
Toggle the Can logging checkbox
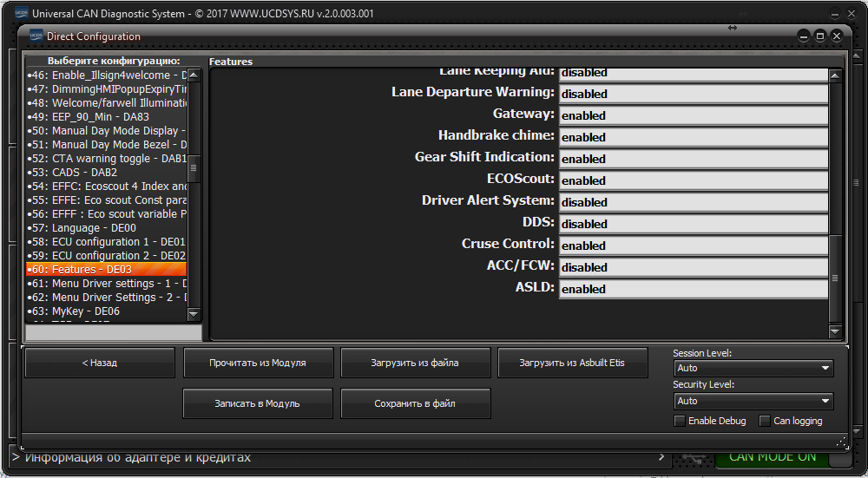tap(765, 421)
